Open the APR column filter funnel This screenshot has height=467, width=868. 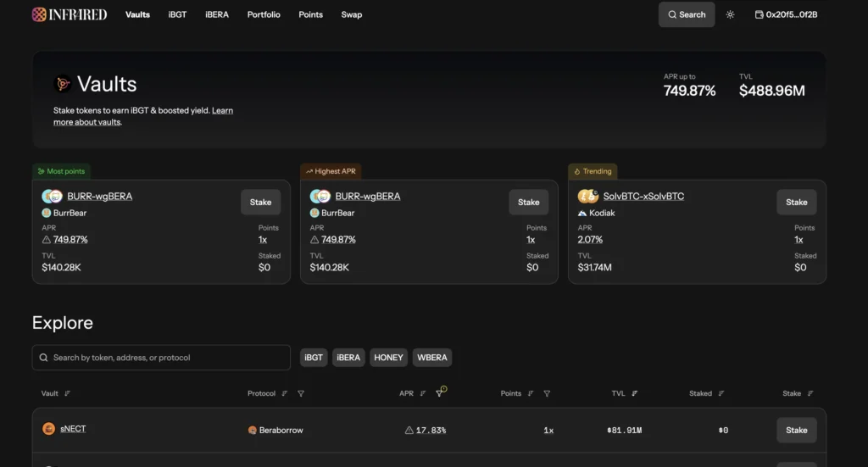[x=440, y=393]
